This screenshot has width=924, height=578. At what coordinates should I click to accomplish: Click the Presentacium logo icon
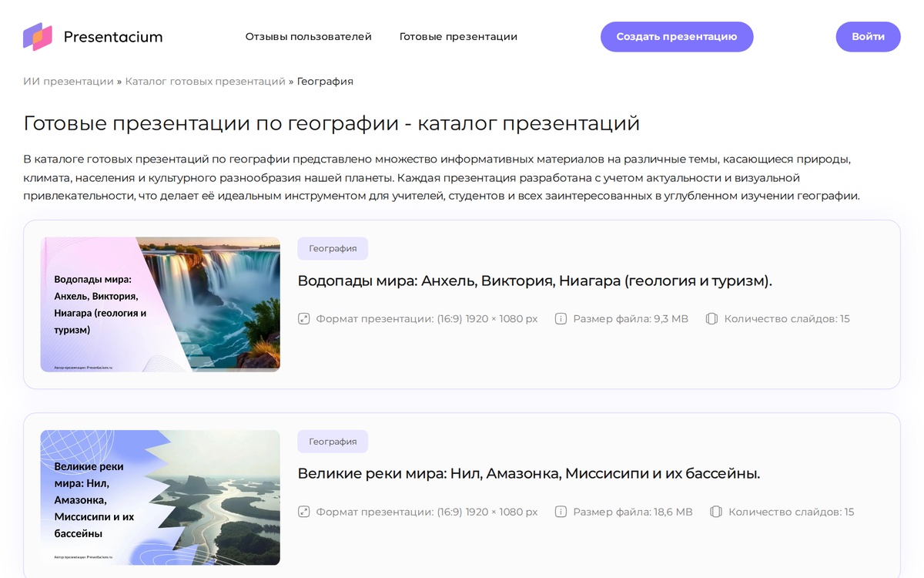click(38, 36)
